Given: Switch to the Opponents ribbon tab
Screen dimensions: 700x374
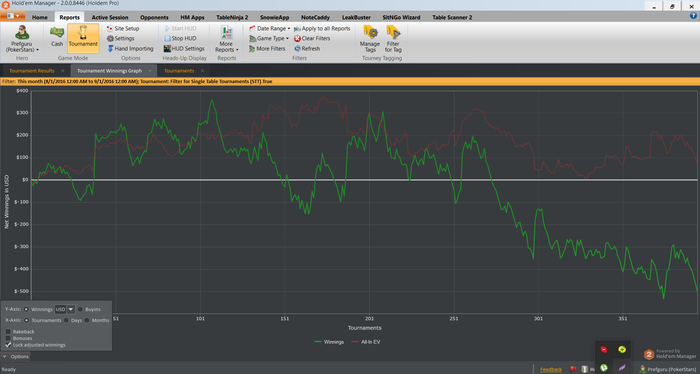Looking at the screenshot, I should (x=154, y=17).
